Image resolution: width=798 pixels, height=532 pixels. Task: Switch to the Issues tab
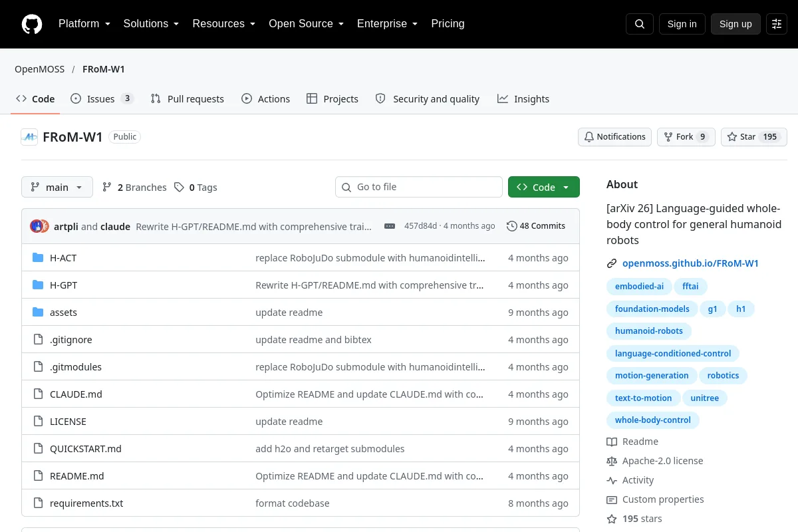[102, 99]
